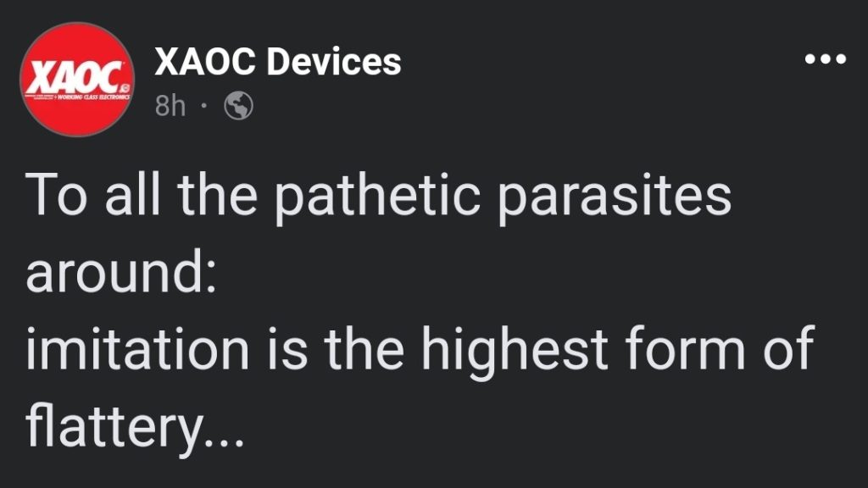
Task: Click the dot separator beside the timestamp
Action: coord(205,105)
